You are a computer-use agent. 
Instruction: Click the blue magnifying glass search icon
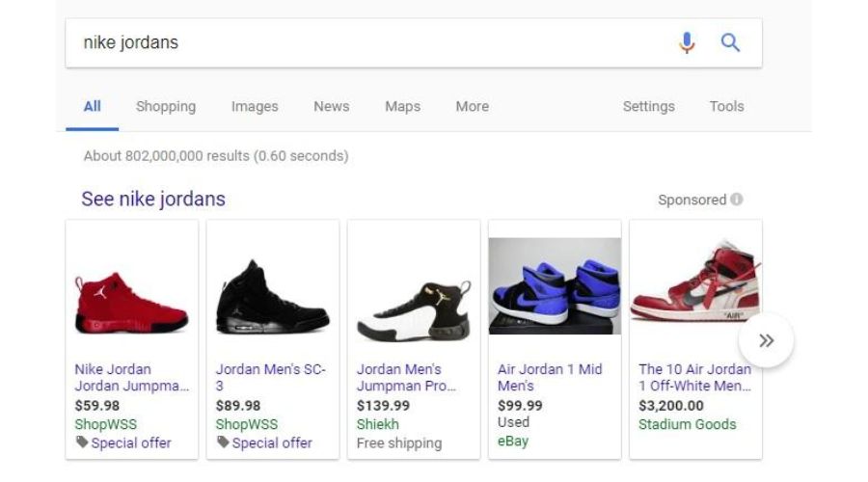(730, 42)
